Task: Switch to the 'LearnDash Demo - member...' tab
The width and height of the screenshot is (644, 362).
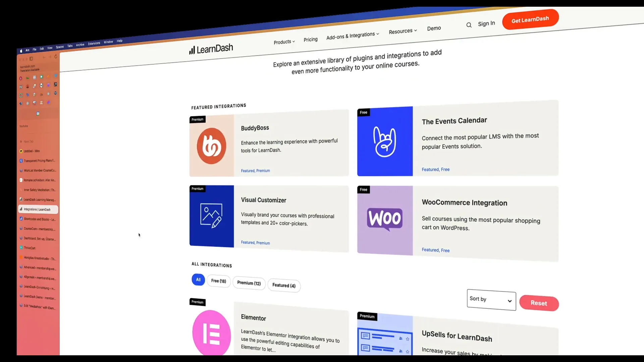Action: click(38, 297)
